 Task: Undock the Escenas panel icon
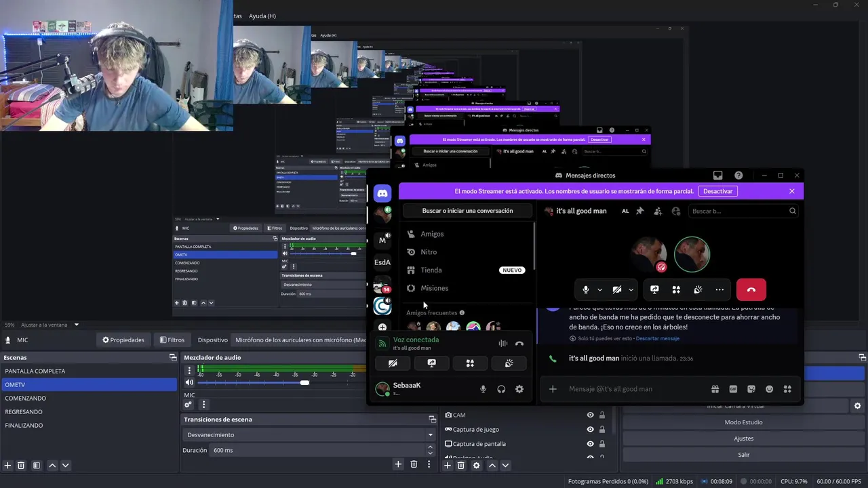pos(173,357)
